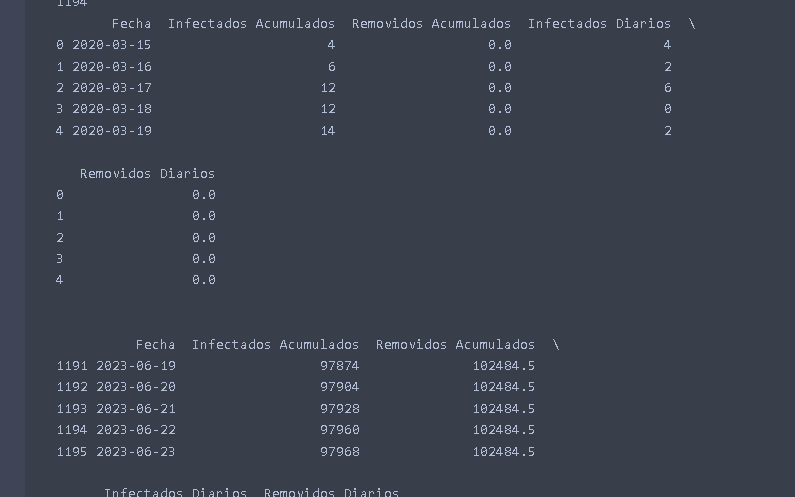Click the value 97928
The image size is (795, 497).
tap(340, 409)
